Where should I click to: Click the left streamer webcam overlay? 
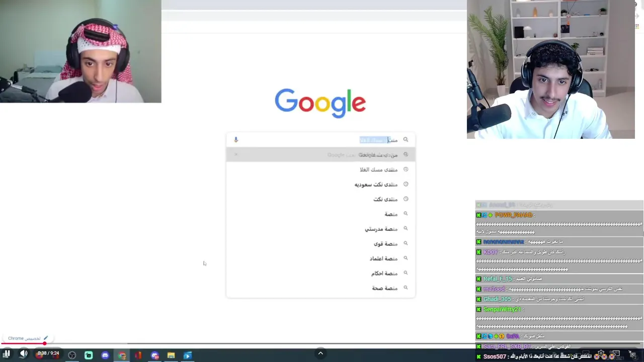(80, 51)
